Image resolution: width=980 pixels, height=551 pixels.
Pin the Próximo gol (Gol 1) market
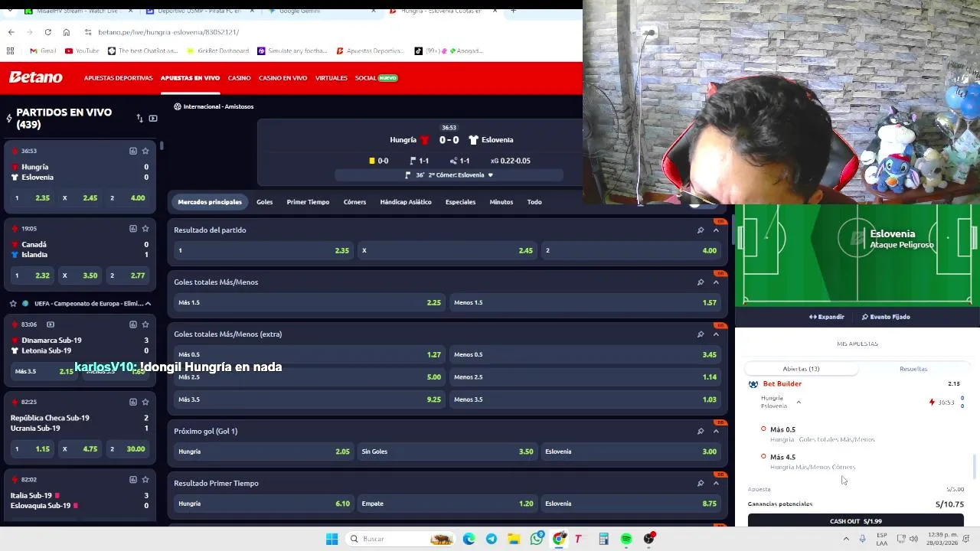coord(700,431)
